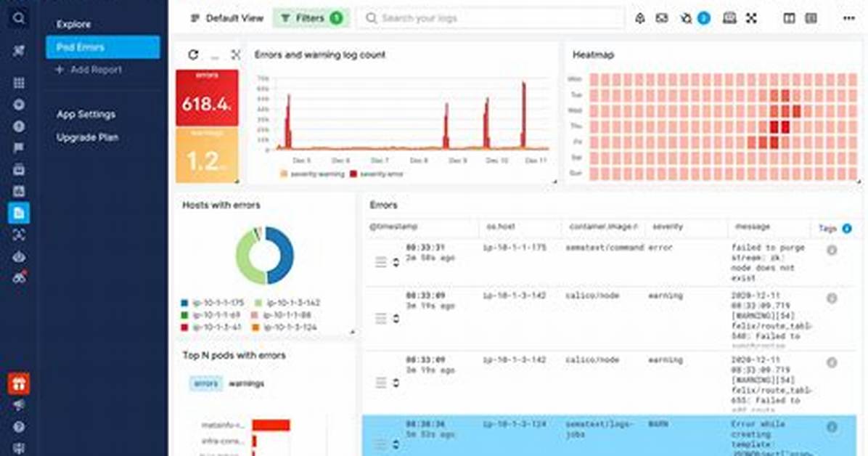Open the three-dot more options menu
This screenshot has width=868, height=456.
click(848, 18)
